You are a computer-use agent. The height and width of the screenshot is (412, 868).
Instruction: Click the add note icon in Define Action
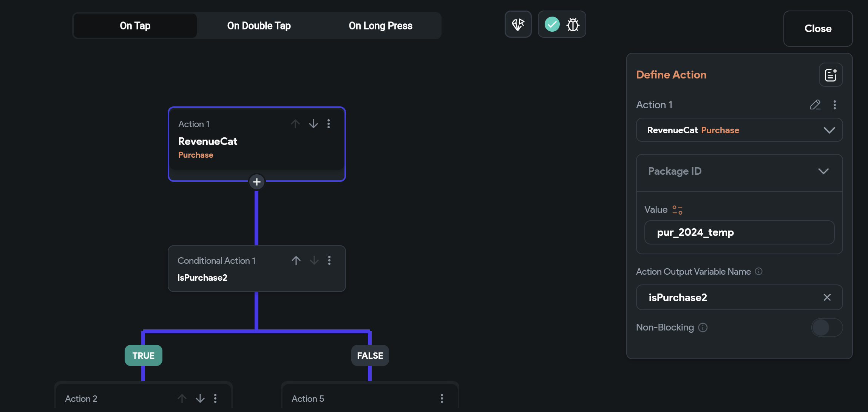click(x=831, y=75)
